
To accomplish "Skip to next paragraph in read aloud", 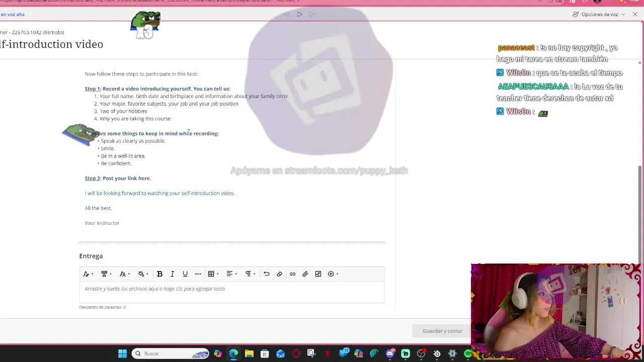I will 312,14.
